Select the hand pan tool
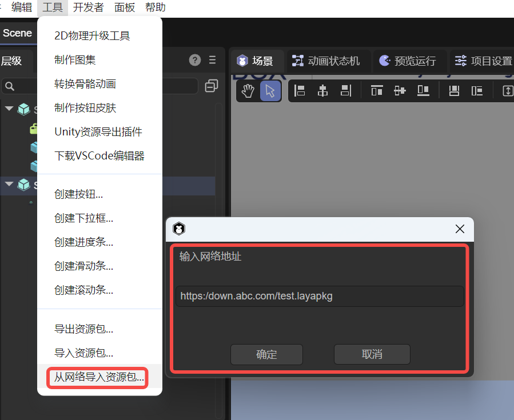514x420 pixels. tap(248, 91)
